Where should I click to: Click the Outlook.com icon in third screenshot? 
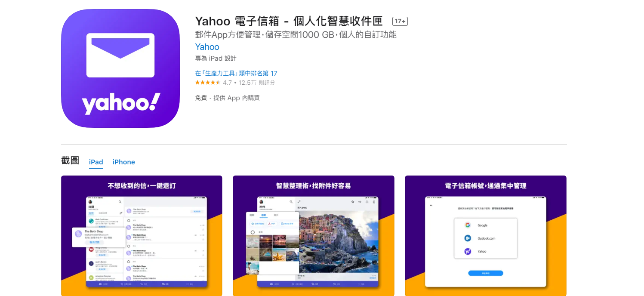(468, 238)
